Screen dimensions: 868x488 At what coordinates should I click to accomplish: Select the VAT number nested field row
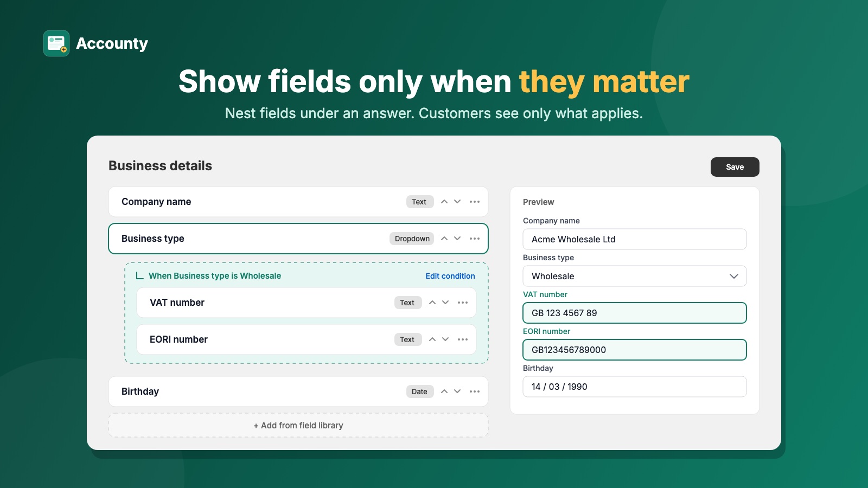click(307, 303)
